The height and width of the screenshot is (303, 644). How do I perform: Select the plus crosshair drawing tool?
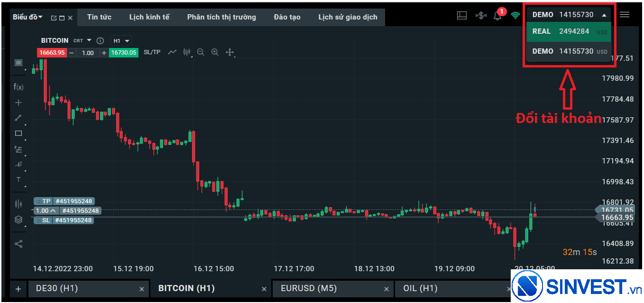[x=18, y=103]
